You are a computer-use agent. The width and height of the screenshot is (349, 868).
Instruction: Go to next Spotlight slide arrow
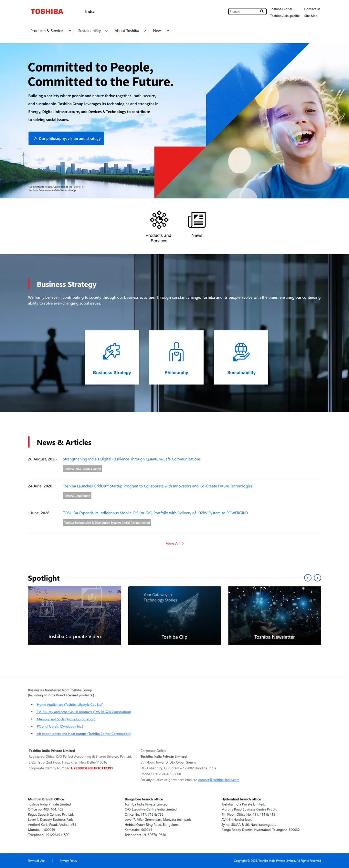317,578
